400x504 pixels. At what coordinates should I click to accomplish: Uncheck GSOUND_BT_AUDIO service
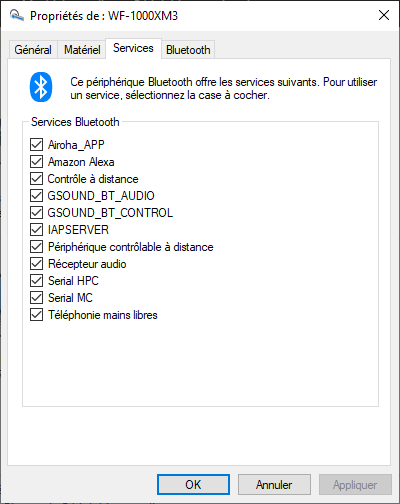36,196
